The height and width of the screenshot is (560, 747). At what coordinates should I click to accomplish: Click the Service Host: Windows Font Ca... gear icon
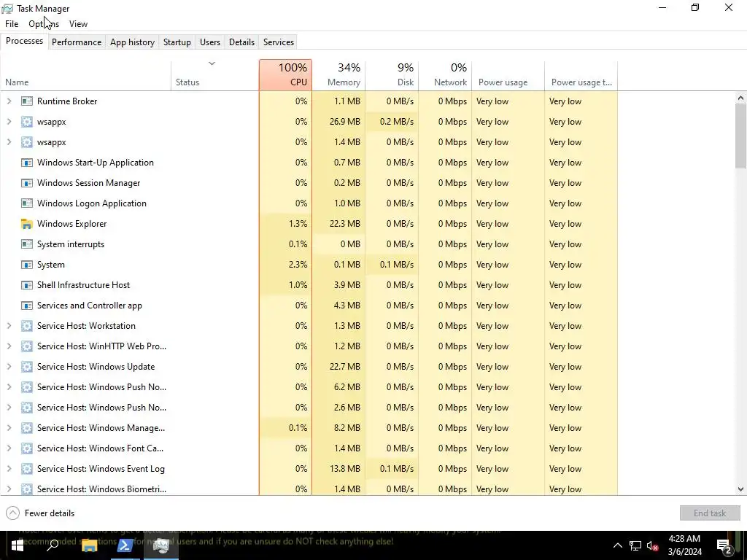click(27, 448)
